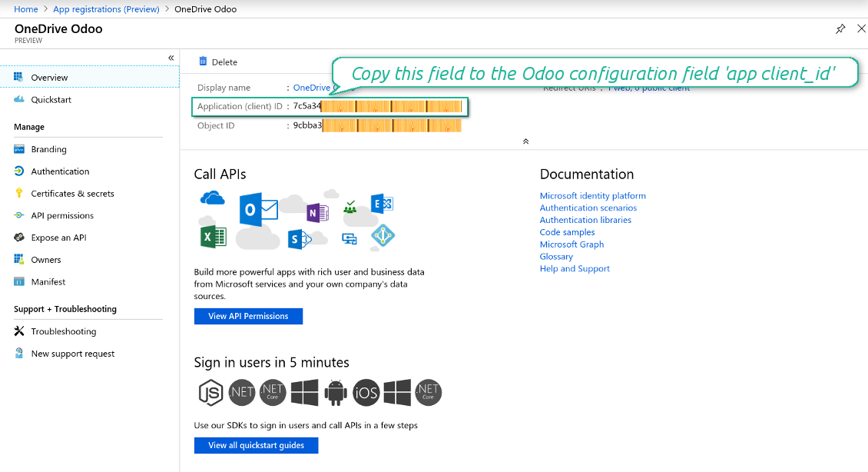Collapse the sidebar with double chevron
Viewport: 868px width, 472px height.
coord(171,58)
